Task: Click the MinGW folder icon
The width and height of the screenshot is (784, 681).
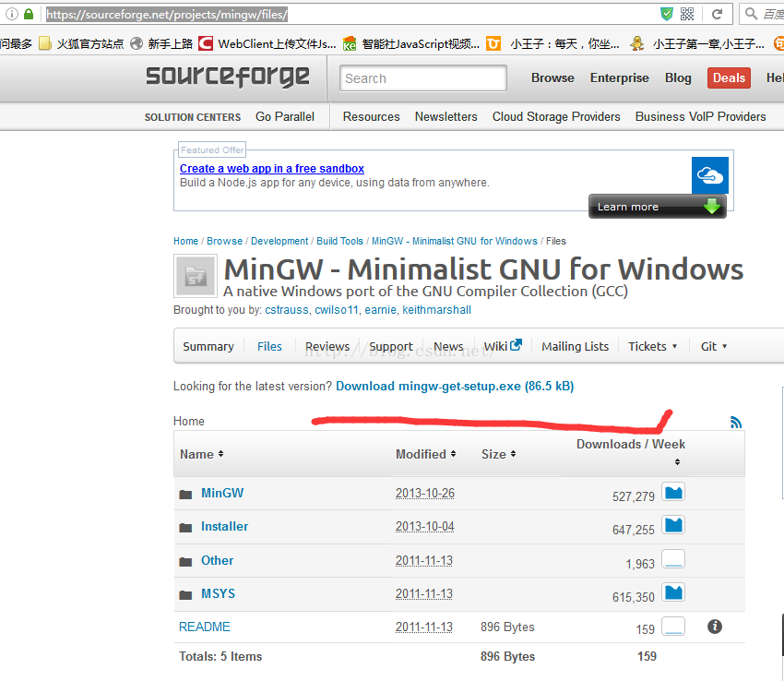Action: pyautogui.click(x=185, y=495)
